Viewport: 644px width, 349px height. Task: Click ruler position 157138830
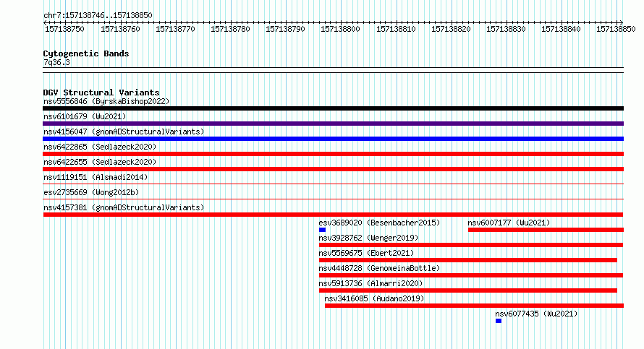[x=506, y=29]
